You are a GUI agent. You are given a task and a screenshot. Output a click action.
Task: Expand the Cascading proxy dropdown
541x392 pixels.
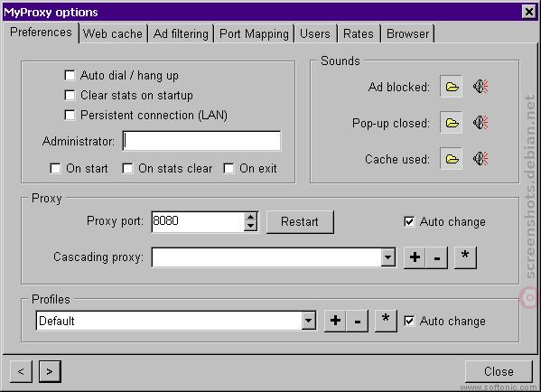(388, 257)
